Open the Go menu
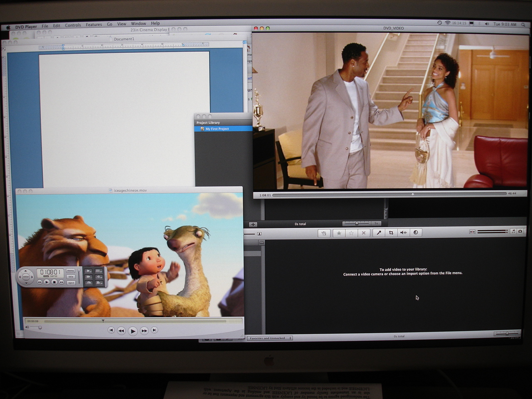 [110, 25]
